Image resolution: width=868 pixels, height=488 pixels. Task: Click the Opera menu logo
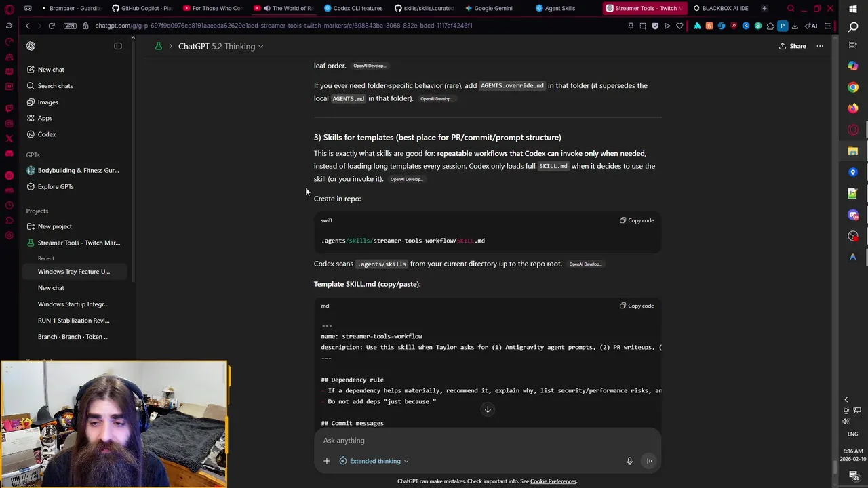click(9, 9)
